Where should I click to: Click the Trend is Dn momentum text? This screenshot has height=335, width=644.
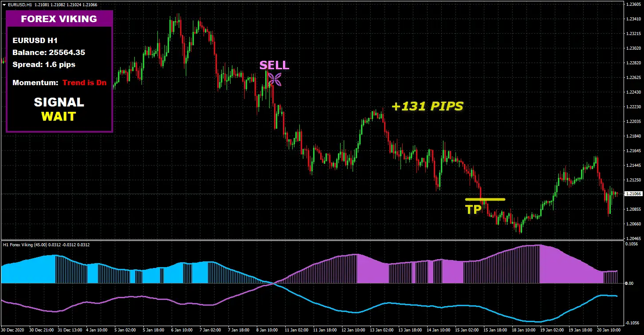coord(84,83)
